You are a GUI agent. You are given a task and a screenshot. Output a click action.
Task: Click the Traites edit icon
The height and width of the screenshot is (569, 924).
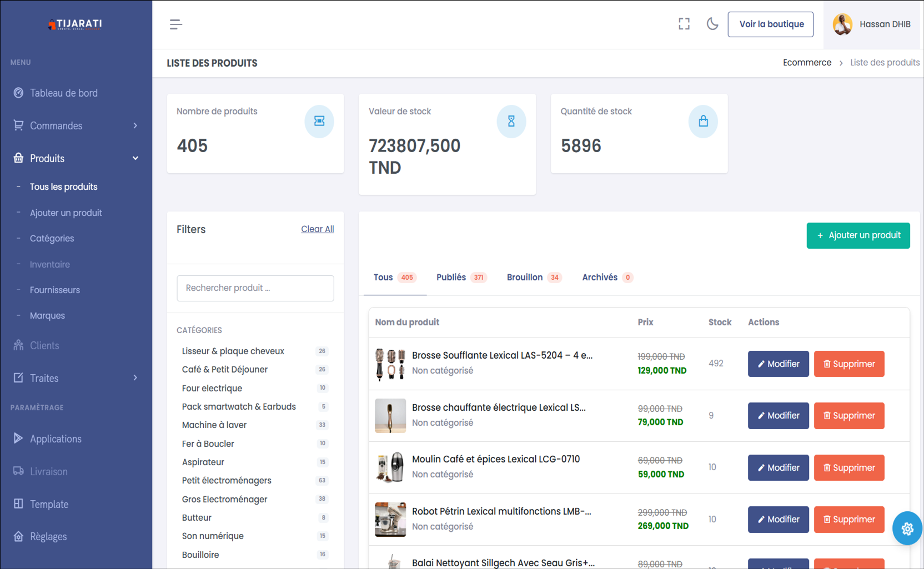click(x=18, y=378)
